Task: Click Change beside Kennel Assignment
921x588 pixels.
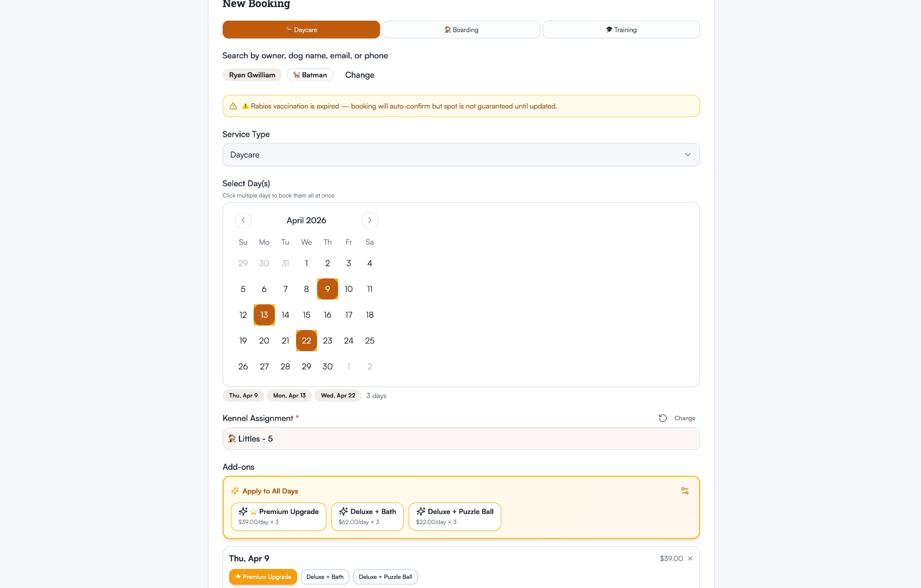Action: (685, 418)
